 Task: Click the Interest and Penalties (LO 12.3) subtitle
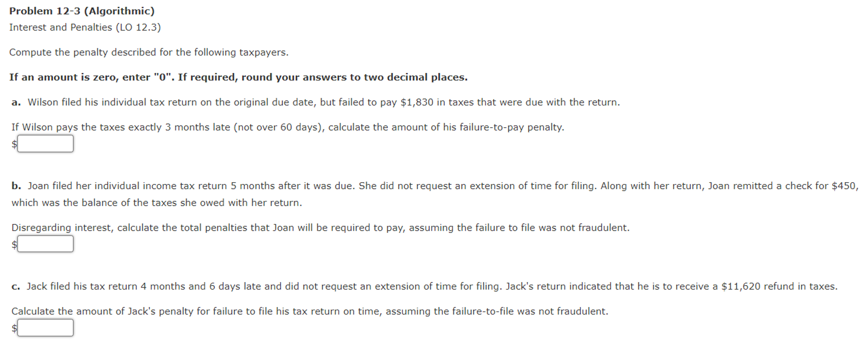[84, 27]
